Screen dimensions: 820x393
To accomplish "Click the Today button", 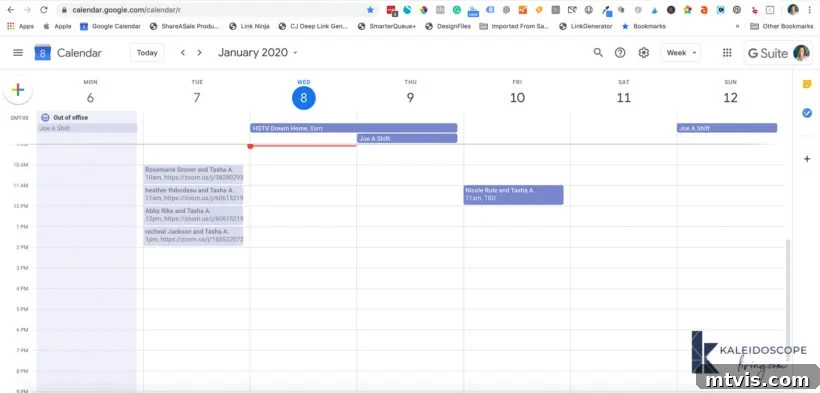I will (x=147, y=52).
